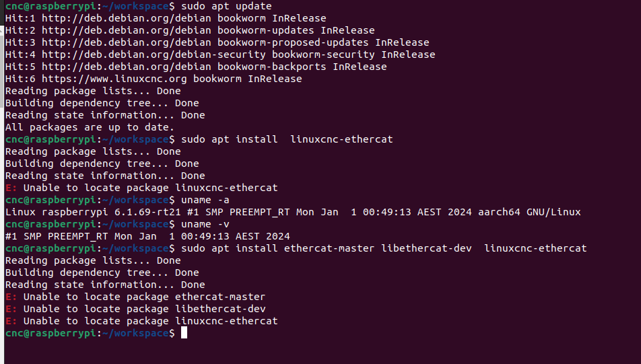
Task: Click the 'sudo apt update' command text
Action: [226, 6]
